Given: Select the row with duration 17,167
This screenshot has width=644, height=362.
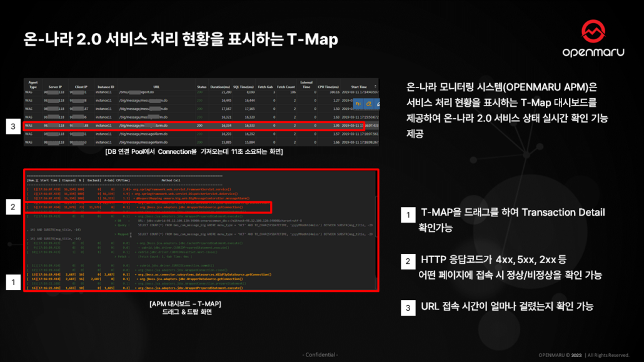Looking at the screenshot, I should (x=188, y=108).
